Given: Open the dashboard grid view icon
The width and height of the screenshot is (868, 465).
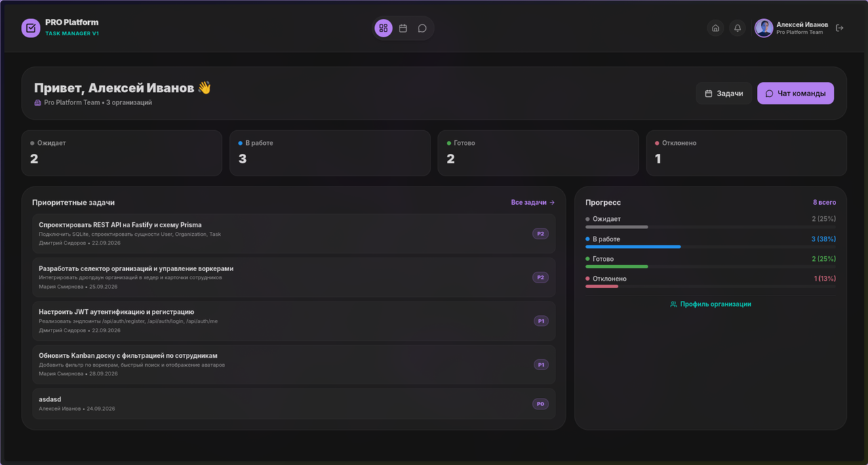Looking at the screenshot, I should pyautogui.click(x=383, y=28).
